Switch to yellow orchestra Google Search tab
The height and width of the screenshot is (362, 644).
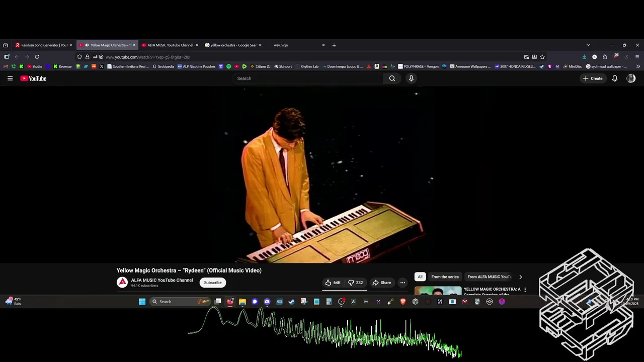point(233,45)
